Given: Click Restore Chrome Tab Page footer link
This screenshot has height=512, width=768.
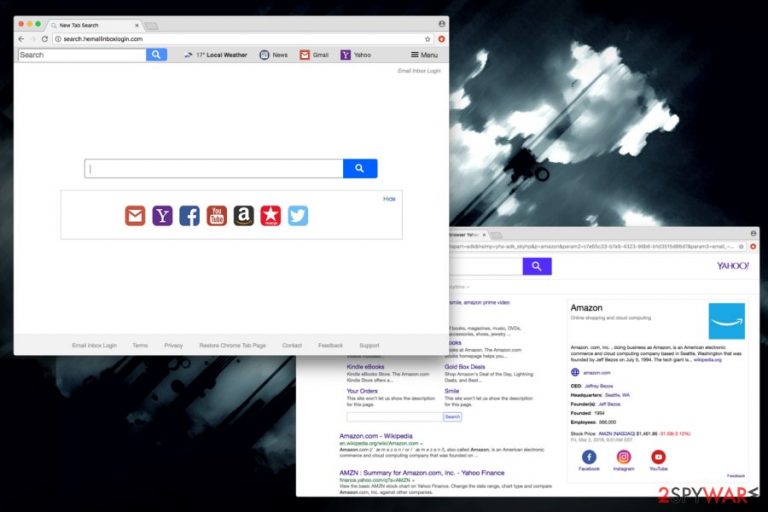Looking at the screenshot, I should [x=232, y=345].
